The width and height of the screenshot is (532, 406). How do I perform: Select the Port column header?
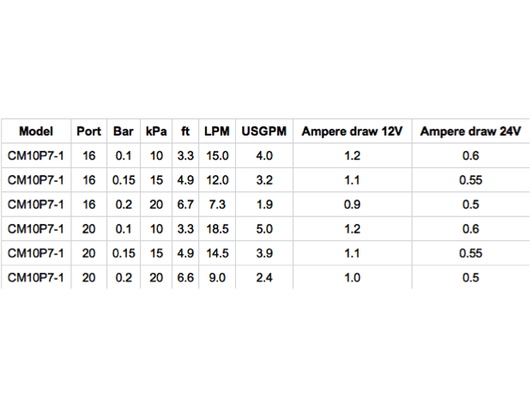(89, 131)
